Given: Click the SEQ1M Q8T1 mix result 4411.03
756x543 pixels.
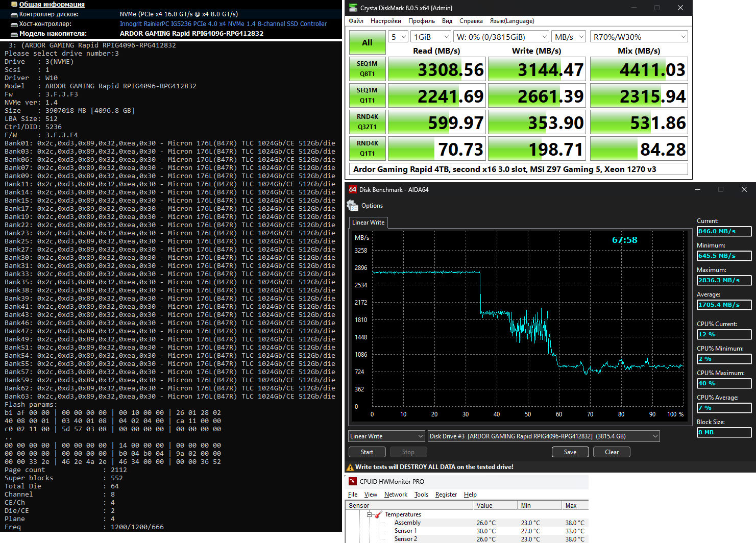Looking at the screenshot, I should 639,69.
